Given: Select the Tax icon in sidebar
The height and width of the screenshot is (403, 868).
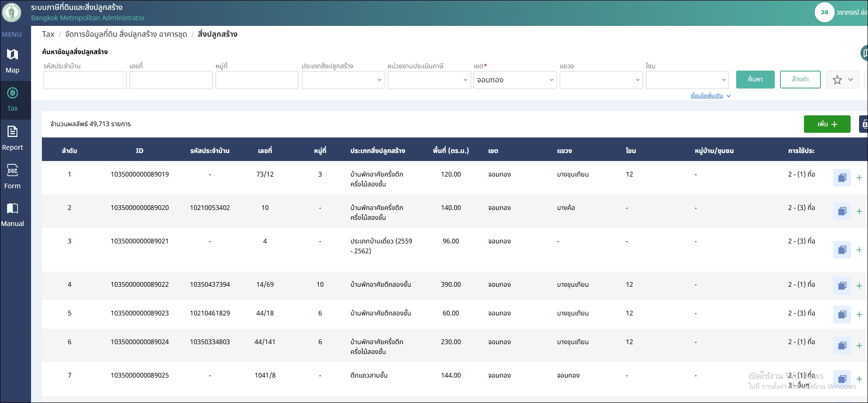Looking at the screenshot, I should coord(12,93).
